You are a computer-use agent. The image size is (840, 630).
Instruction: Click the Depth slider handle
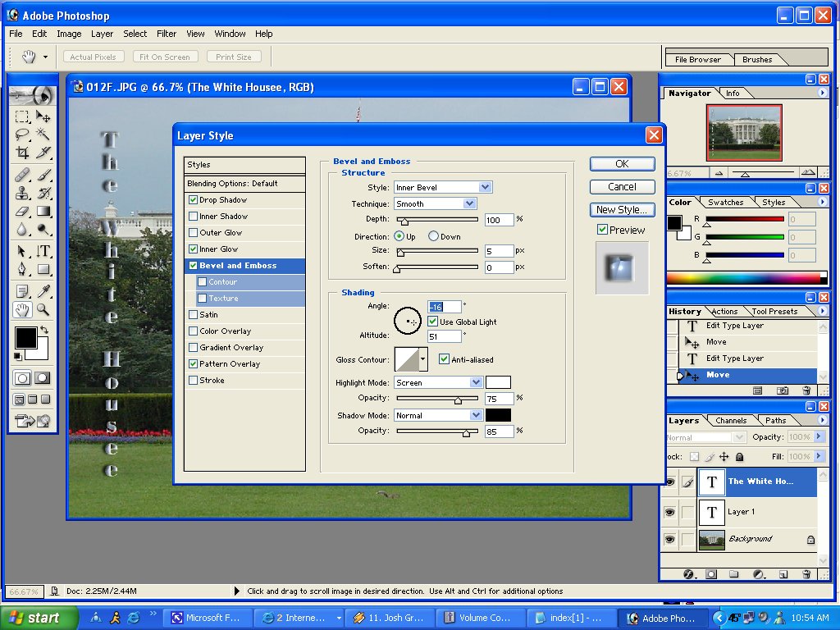coord(405,221)
